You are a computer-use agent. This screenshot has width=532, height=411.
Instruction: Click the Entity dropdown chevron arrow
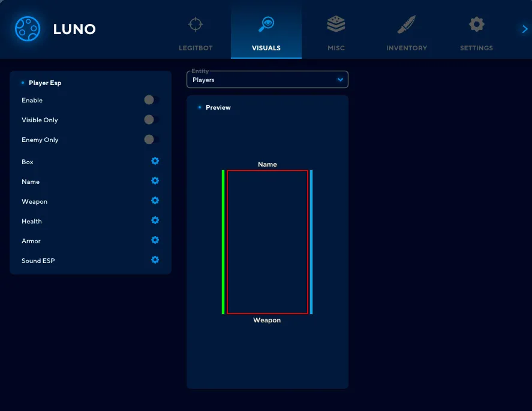pos(340,80)
